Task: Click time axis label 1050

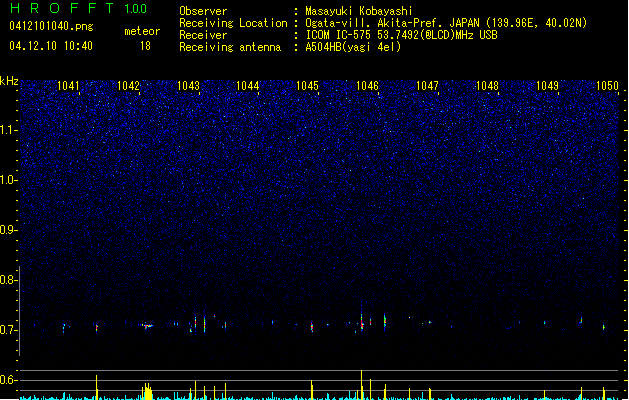Action: click(607, 86)
